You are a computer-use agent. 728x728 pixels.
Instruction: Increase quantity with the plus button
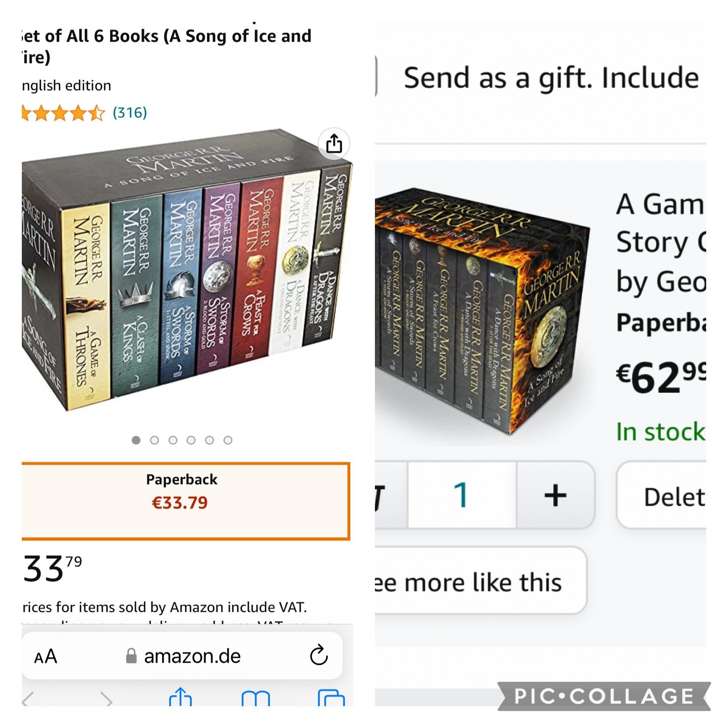[x=555, y=495]
